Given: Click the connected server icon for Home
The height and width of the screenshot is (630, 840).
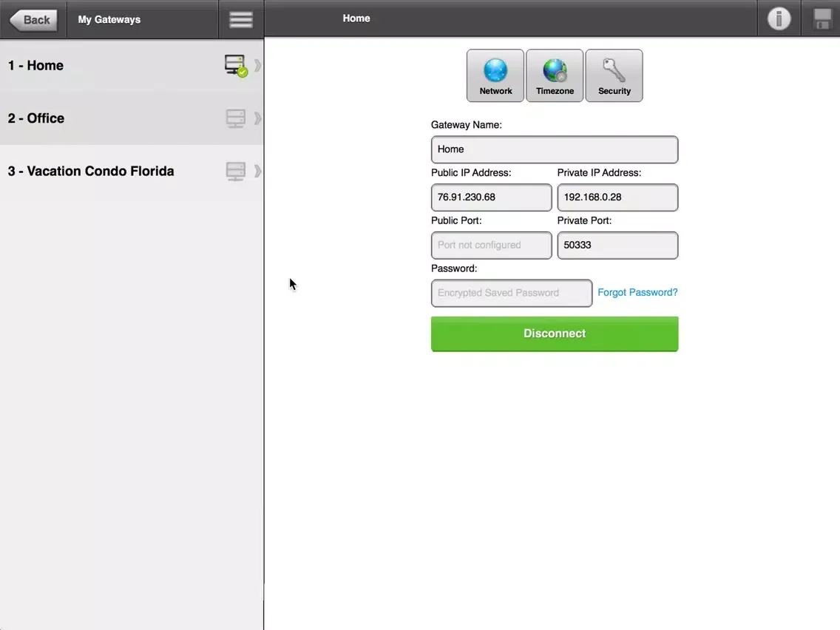Looking at the screenshot, I should pos(236,66).
